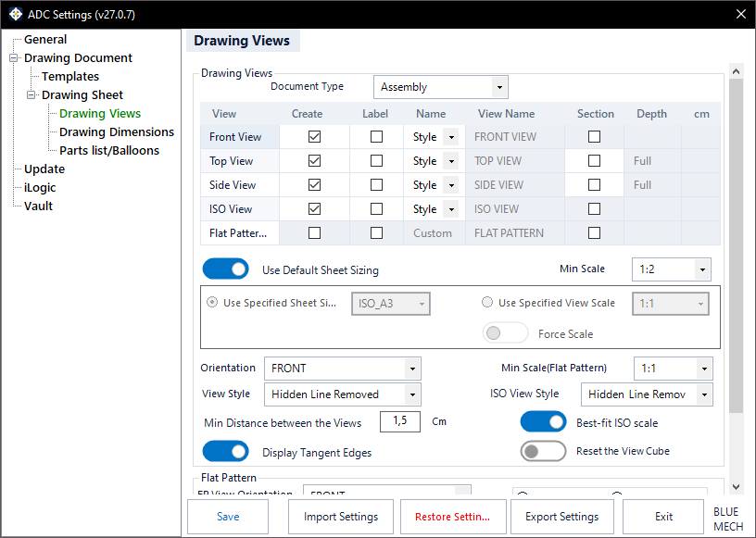756x538 pixels.
Task: Click FLAT PATTERN view name cell
Action: (x=515, y=233)
